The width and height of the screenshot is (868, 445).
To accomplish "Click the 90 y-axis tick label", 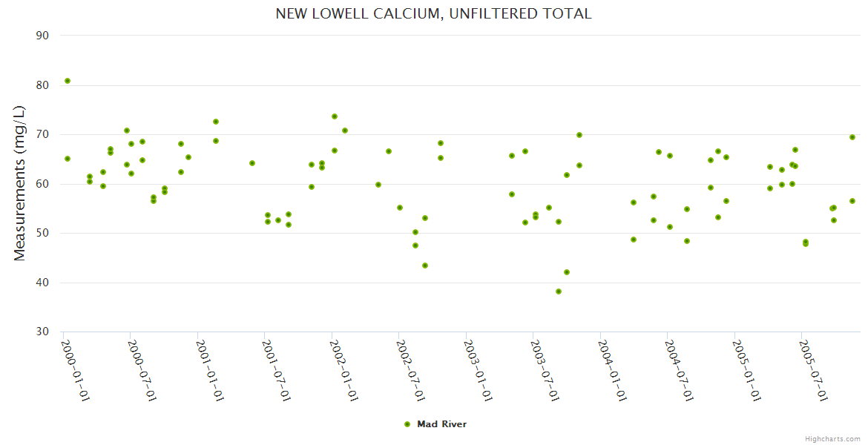I will tap(42, 36).
